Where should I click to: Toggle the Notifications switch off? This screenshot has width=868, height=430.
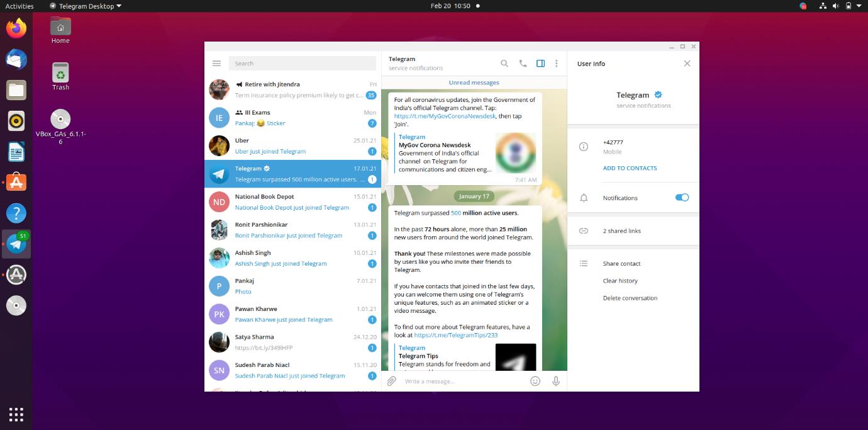[x=682, y=198]
